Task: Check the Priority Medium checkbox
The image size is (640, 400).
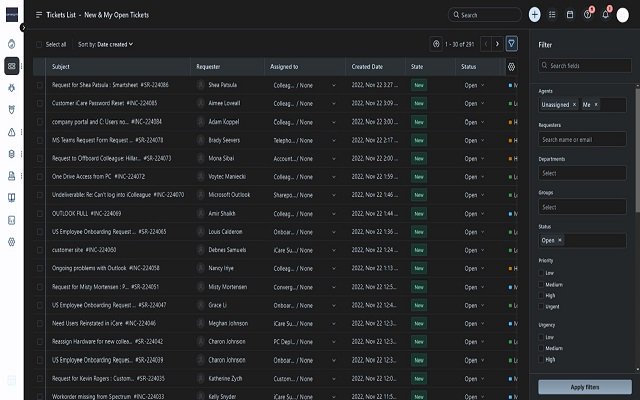Action: coord(541,284)
